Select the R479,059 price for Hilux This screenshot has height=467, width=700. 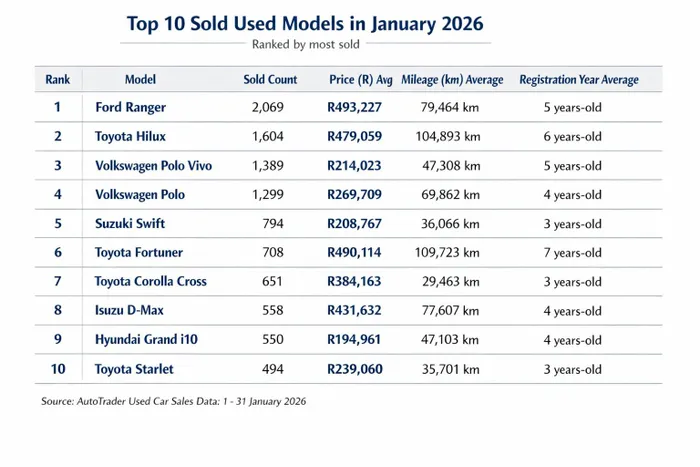[354, 136]
